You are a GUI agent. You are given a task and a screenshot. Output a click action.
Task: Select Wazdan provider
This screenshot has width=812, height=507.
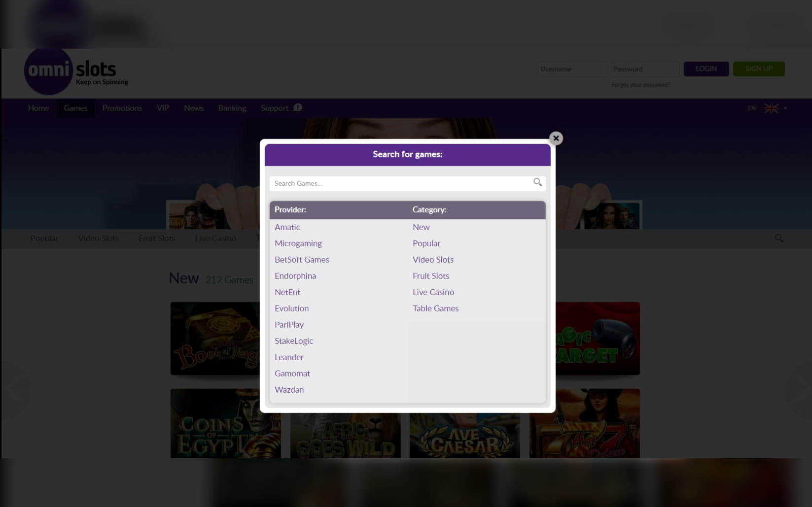point(289,390)
